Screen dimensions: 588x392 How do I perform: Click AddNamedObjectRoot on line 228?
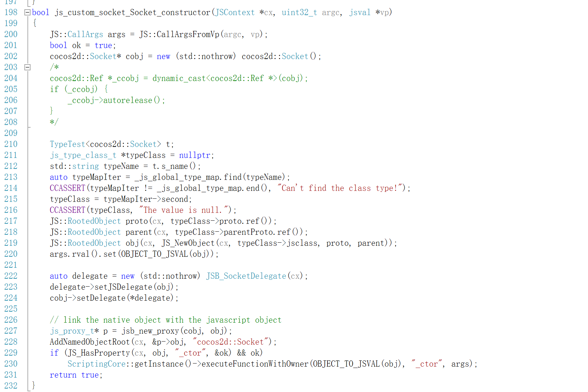tap(90, 342)
